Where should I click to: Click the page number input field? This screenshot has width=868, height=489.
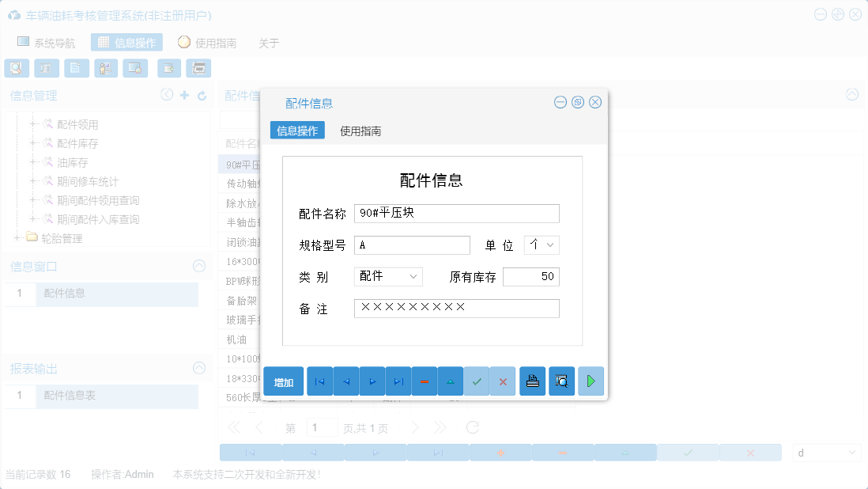coord(322,426)
